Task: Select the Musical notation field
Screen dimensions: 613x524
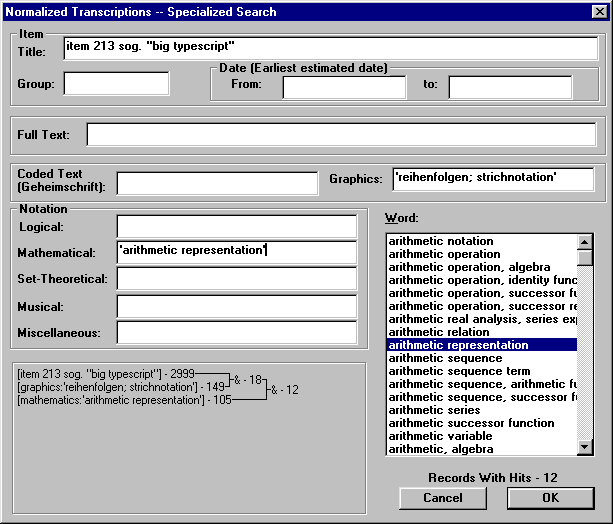Action: pyautogui.click(x=236, y=306)
